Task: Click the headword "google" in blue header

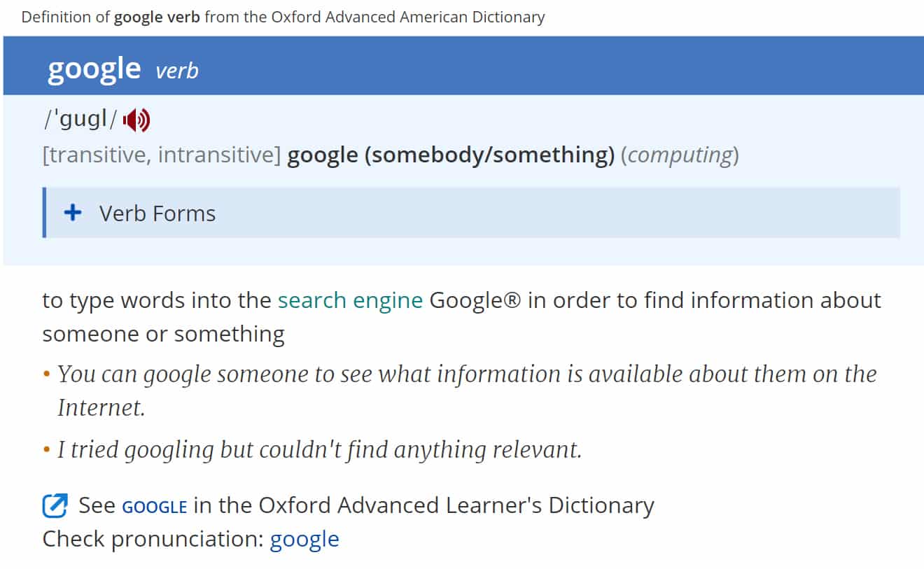Action: 94,69
